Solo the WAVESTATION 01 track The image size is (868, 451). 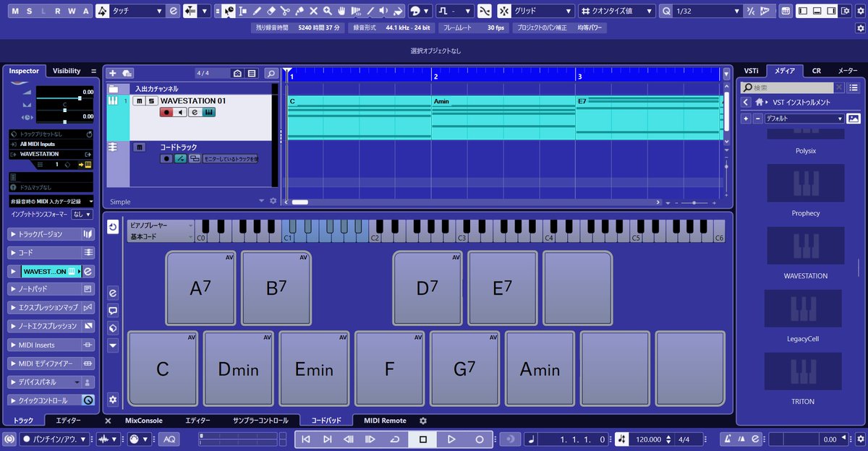pos(150,100)
